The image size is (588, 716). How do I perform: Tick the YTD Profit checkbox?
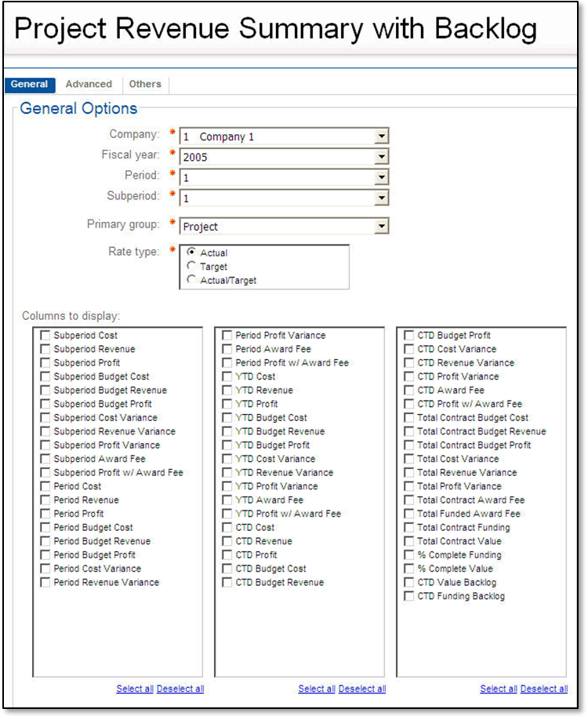227,404
